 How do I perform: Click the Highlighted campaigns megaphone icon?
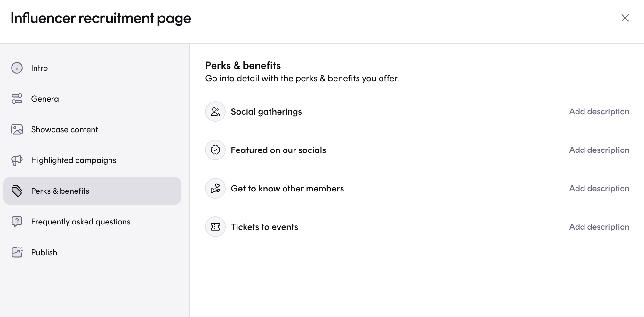tap(17, 160)
